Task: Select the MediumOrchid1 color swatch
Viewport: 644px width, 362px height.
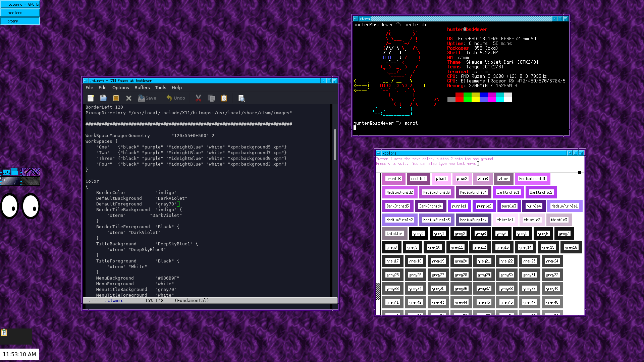Action: tap(532, 179)
